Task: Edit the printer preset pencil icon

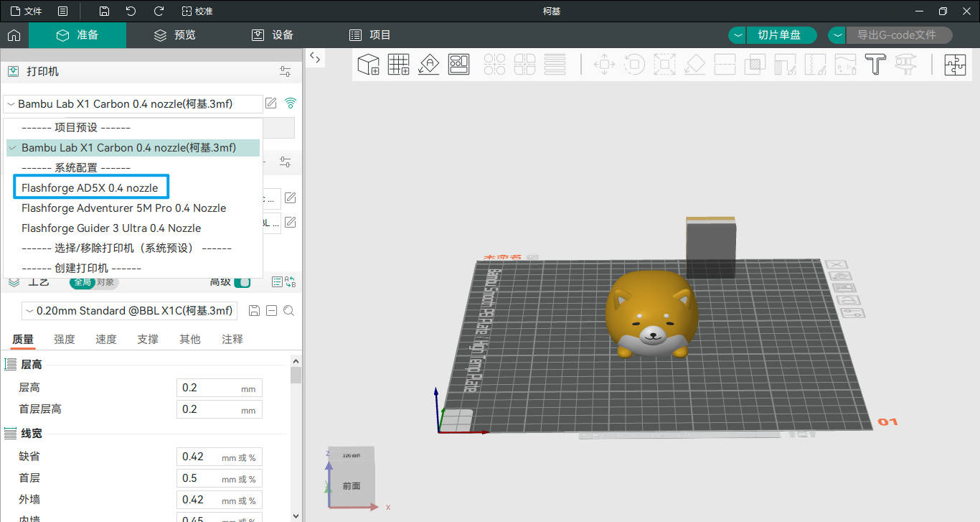Action: click(270, 103)
